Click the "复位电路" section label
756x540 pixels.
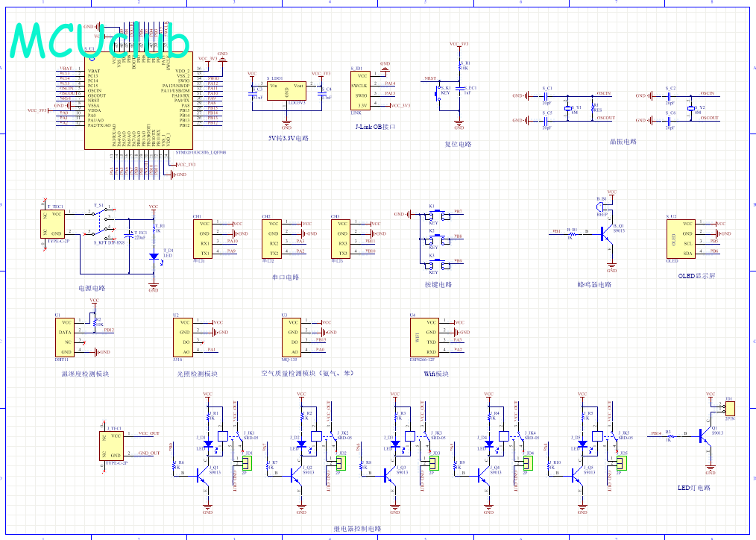[x=458, y=144]
